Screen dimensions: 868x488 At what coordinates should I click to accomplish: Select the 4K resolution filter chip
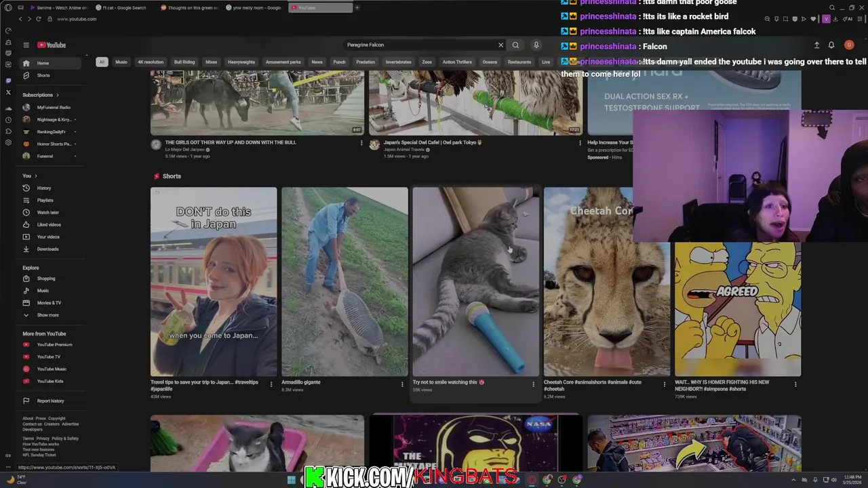(x=151, y=62)
